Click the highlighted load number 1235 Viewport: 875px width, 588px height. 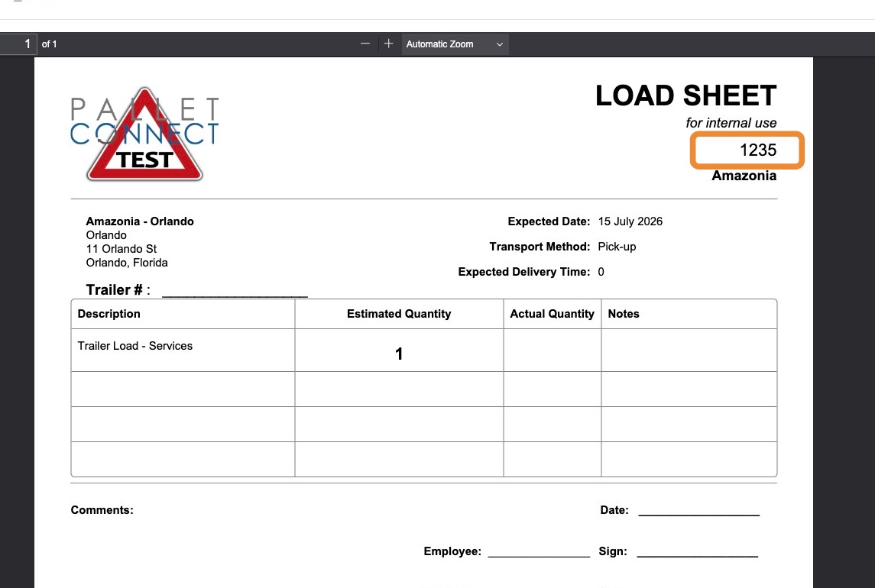(758, 150)
